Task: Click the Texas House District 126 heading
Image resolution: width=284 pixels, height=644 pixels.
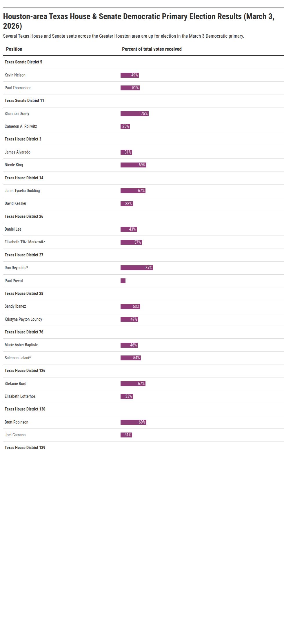Action: tap(25, 371)
